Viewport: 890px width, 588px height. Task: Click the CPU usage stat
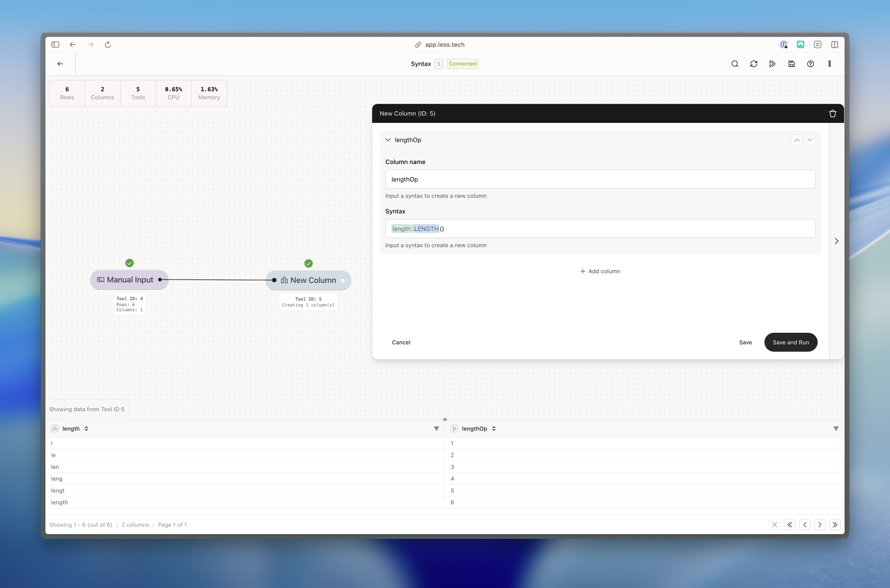tap(174, 93)
